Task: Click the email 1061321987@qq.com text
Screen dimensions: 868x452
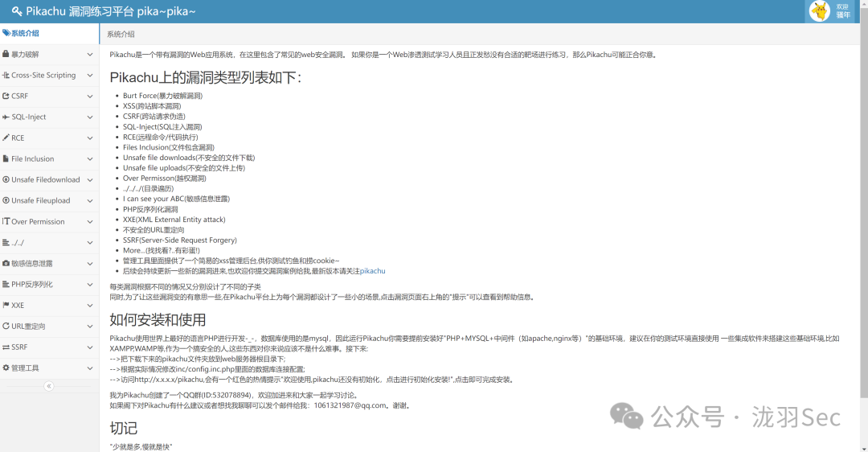Action: (x=350, y=405)
